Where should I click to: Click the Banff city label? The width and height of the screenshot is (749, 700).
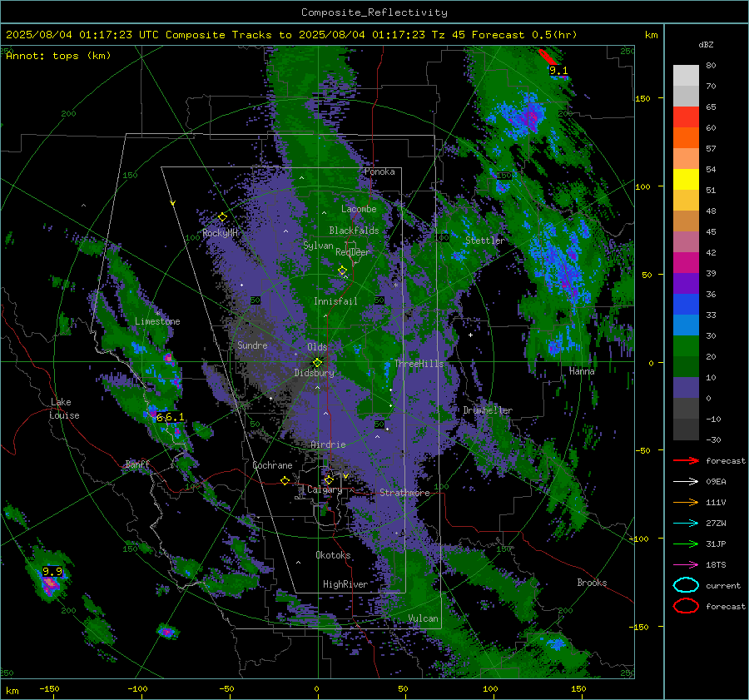click(137, 464)
